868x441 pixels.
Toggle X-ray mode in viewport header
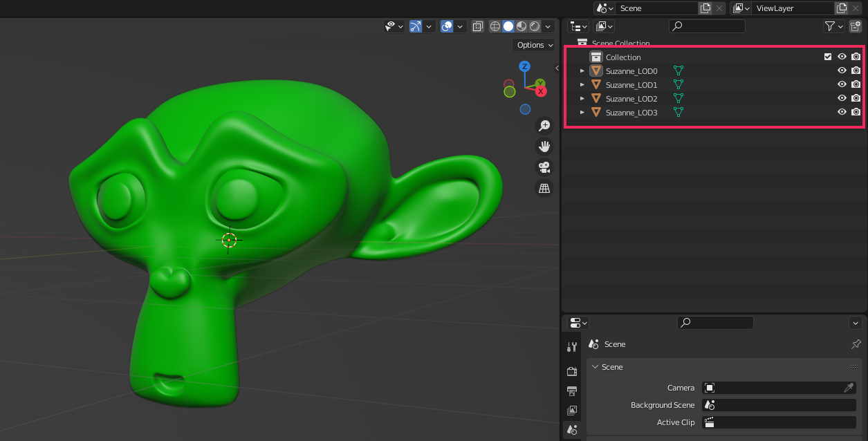pyautogui.click(x=478, y=26)
